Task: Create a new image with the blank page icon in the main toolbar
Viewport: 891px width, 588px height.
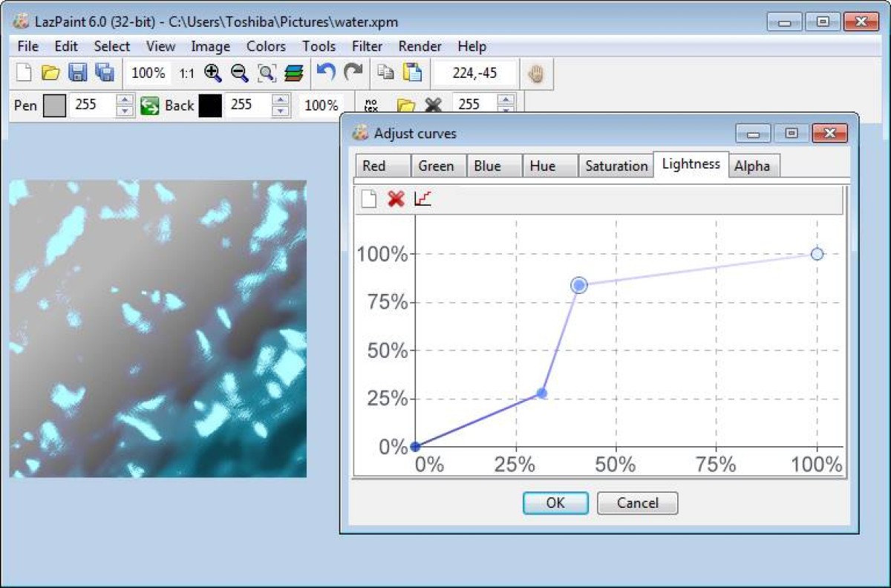Action: click(x=25, y=73)
